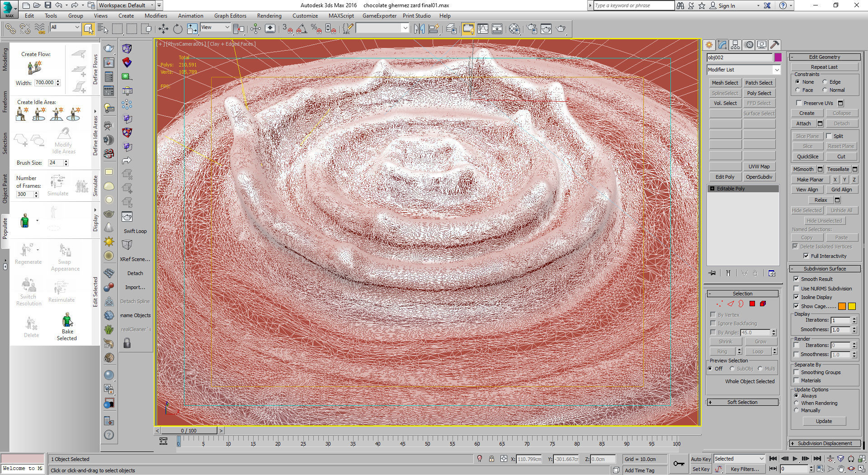Open the Render Setup dialog
The width and height of the screenshot is (868, 475).
532,29
